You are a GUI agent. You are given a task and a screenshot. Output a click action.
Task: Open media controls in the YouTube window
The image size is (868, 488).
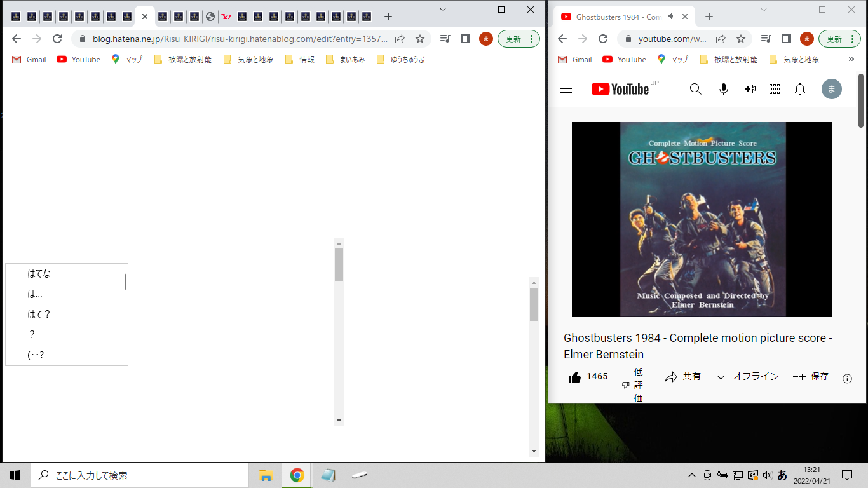(x=766, y=39)
